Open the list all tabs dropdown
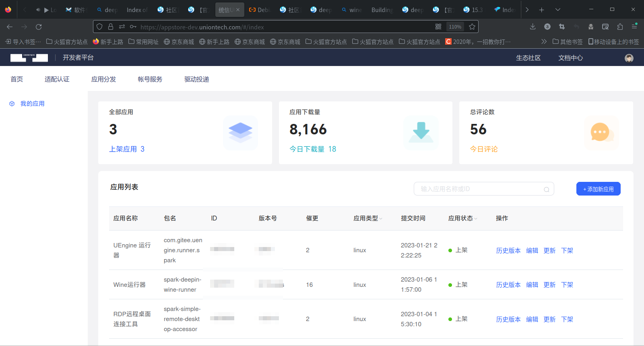The image size is (644, 346). [x=557, y=10]
